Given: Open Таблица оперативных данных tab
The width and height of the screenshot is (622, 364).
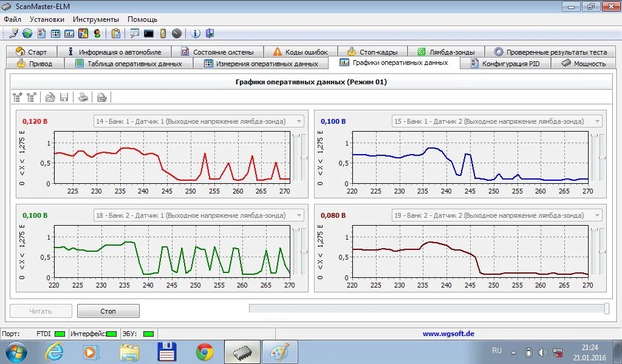Looking at the screenshot, I should click(x=129, y=63).
